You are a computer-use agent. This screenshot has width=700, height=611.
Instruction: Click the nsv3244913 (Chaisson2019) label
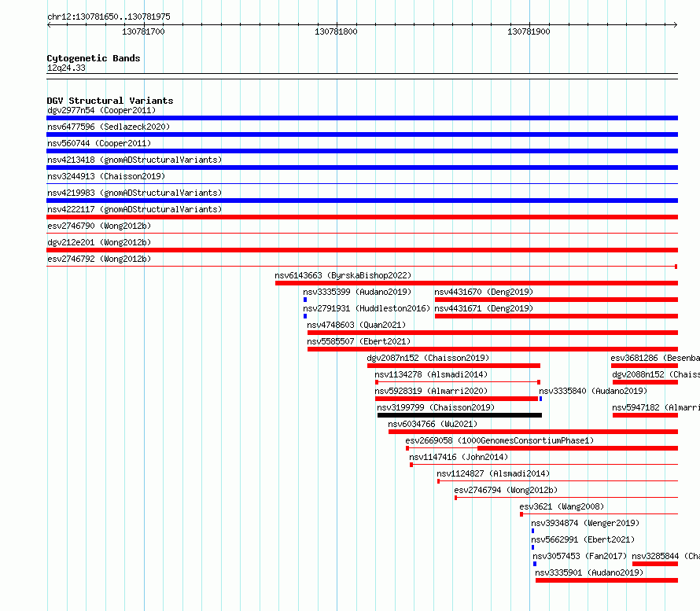pos(106,176)
